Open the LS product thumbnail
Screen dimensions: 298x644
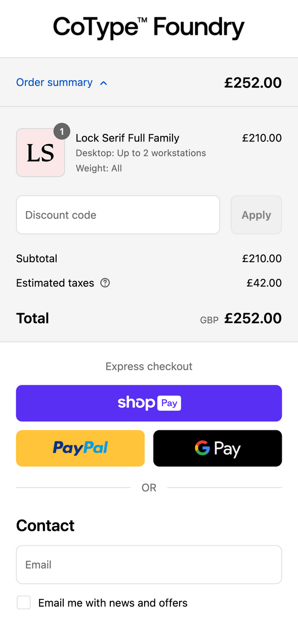pos(40,153)
